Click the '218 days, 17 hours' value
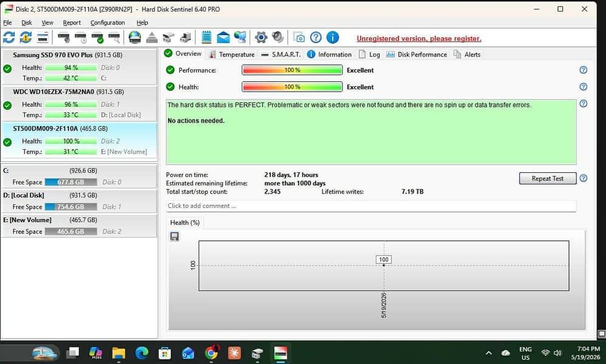 (291, 175)
